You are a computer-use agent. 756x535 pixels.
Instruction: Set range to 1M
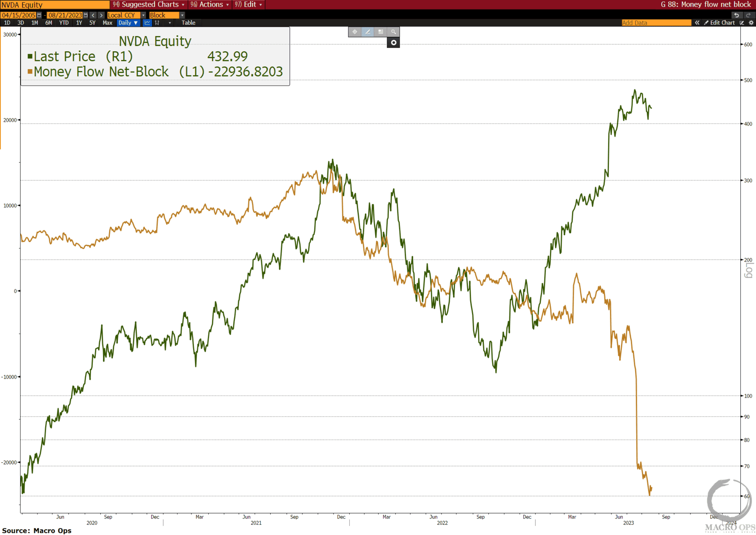[34, 23]
